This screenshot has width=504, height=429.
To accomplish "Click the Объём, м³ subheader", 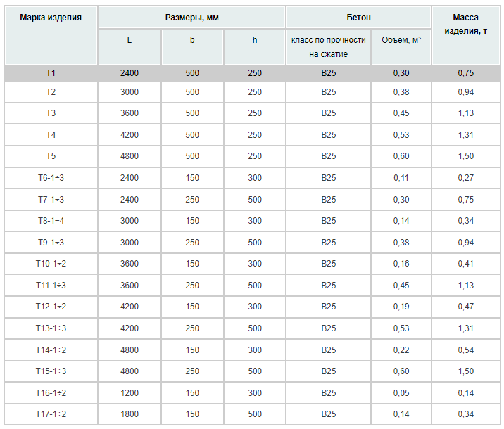I will 401,40.
